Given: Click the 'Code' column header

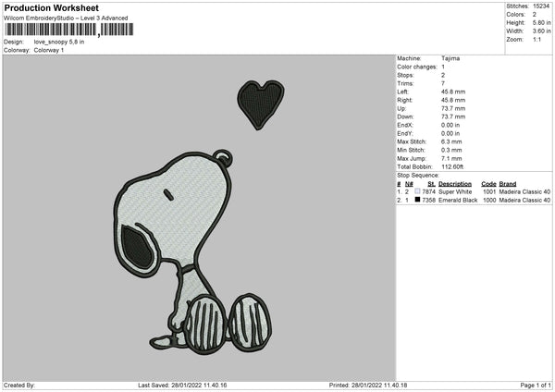Looking at the screenshot, I should (488, 184).
